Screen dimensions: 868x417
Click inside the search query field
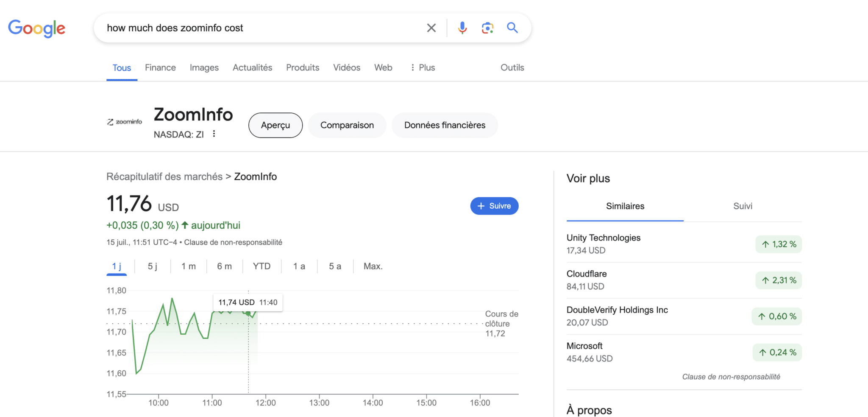click(254, 28)
